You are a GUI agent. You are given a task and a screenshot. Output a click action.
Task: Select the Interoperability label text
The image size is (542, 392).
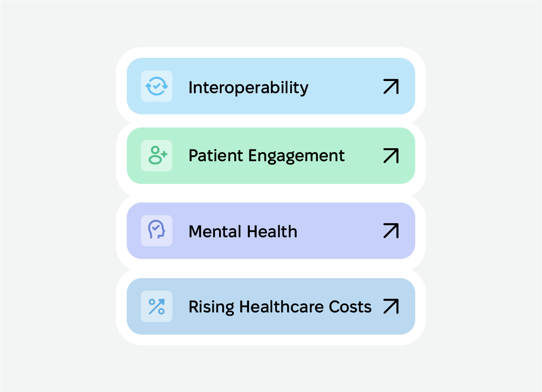(x=248, y=87)
